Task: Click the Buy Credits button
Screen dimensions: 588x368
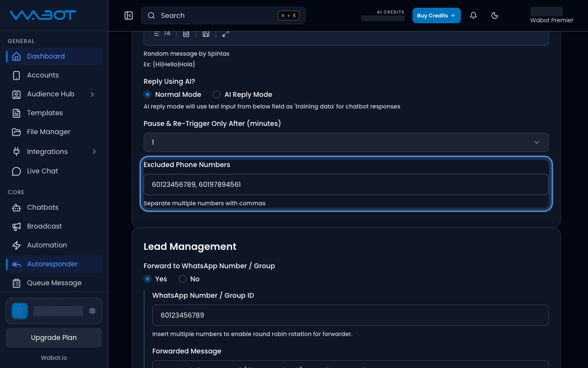Action: tap(436, 15)
